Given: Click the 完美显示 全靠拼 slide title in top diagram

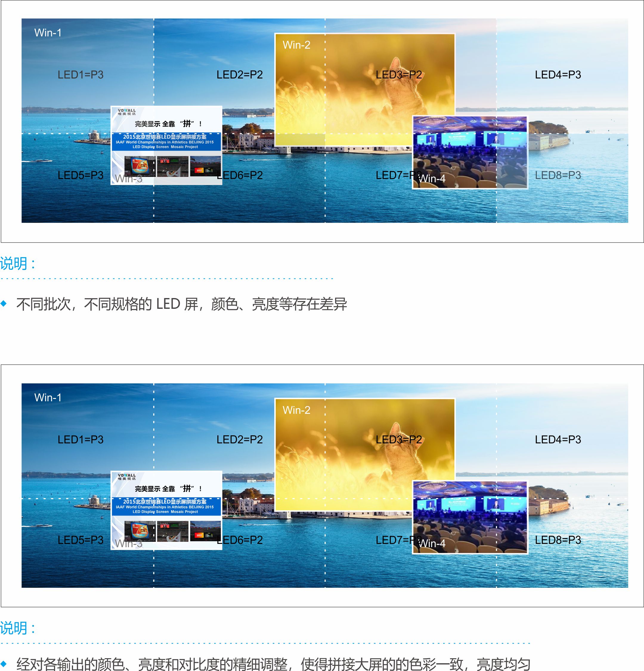Looking at the screenshot, I should point(168,124).
